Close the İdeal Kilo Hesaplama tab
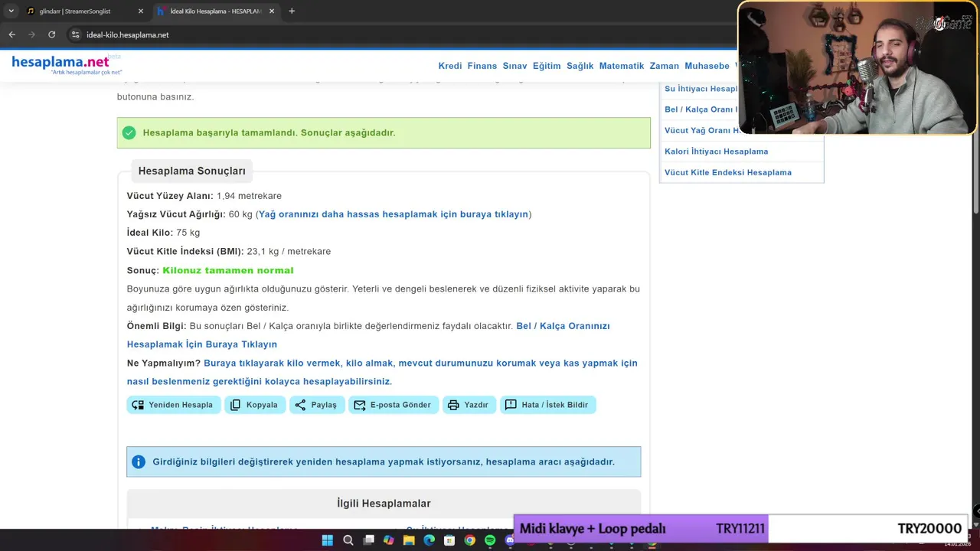980x551 pixels. 272,11
